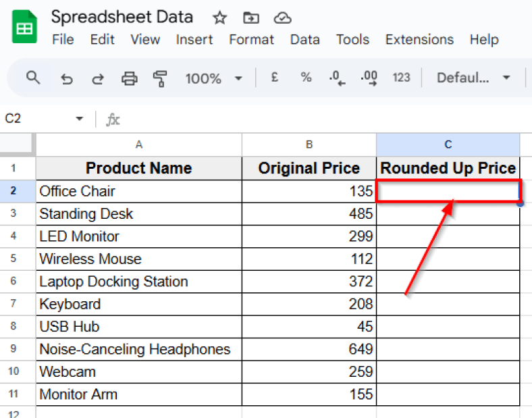Viewport: 532px width, 418px height.
Task: Select row 11 header
Action: (18, 394)
